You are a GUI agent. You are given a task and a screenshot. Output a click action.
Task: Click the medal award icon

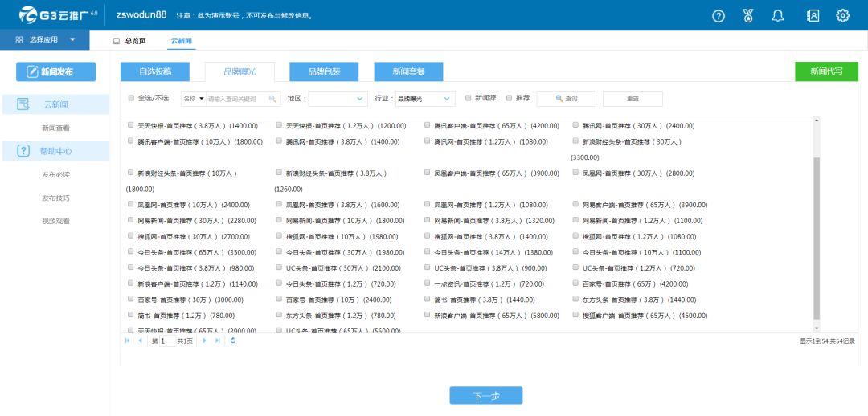(748, 15)
